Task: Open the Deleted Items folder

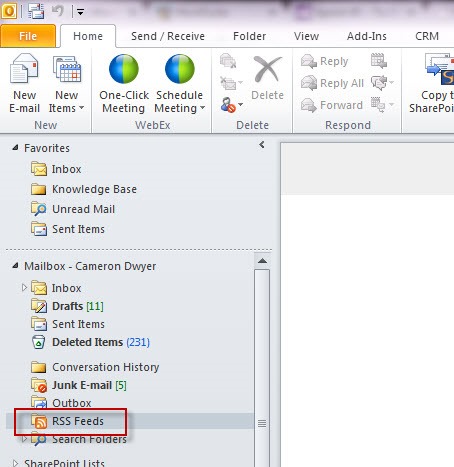Action: point(101,342)
